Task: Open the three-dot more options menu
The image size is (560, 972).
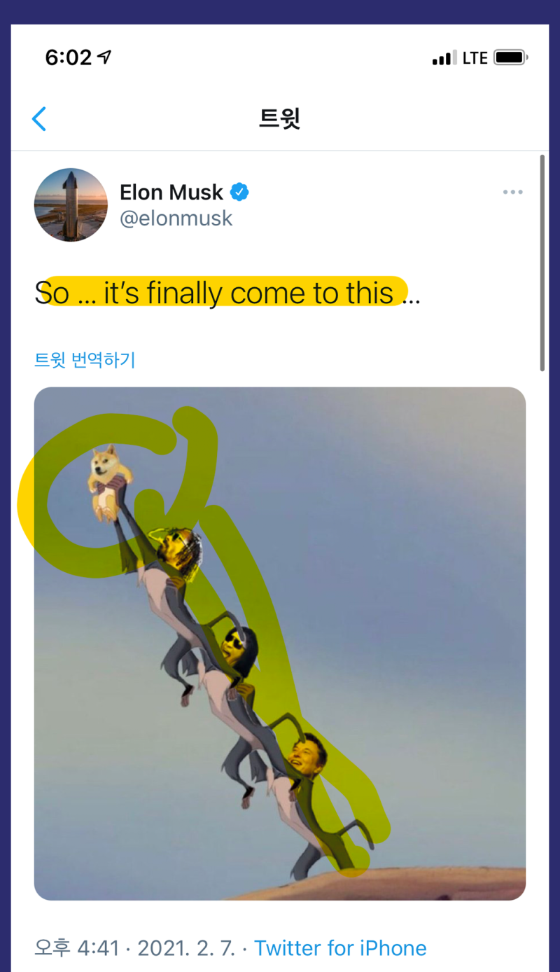Action: click(513, 193)
